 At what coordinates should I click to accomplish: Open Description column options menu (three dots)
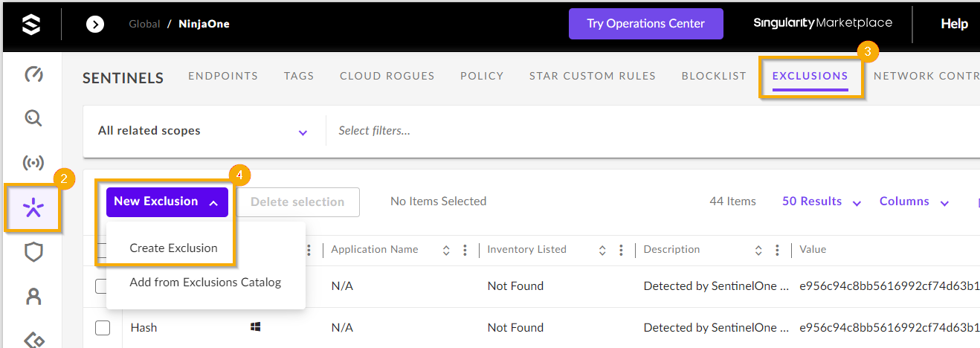777,251
